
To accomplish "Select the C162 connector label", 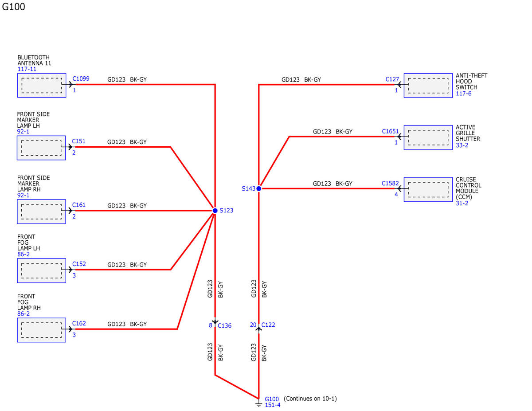I will coord(79,323).
